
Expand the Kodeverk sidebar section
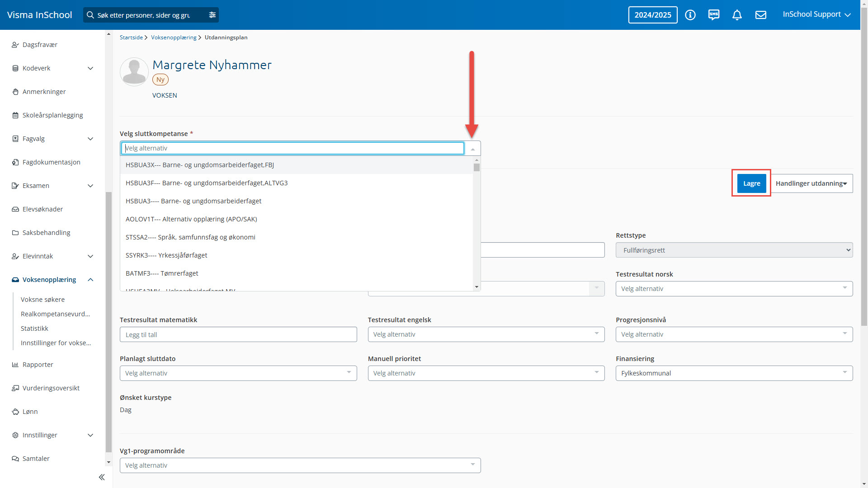pos(90,68)
